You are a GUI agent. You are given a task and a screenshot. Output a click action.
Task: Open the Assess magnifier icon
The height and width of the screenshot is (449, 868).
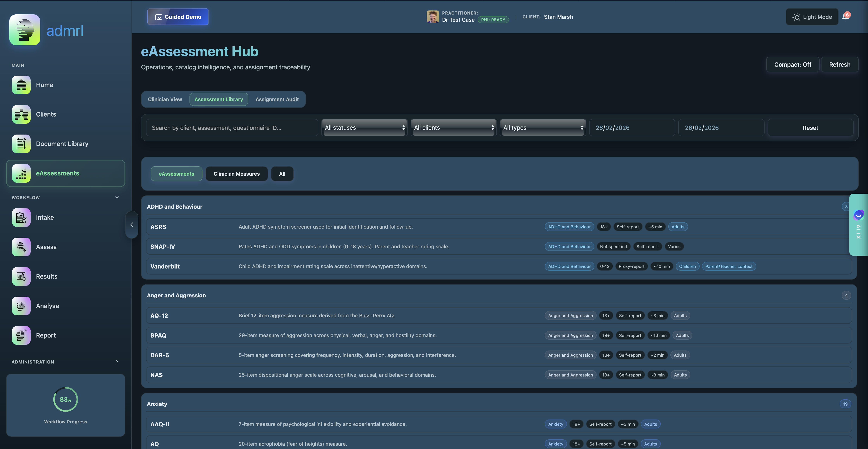tap(21, 247)
